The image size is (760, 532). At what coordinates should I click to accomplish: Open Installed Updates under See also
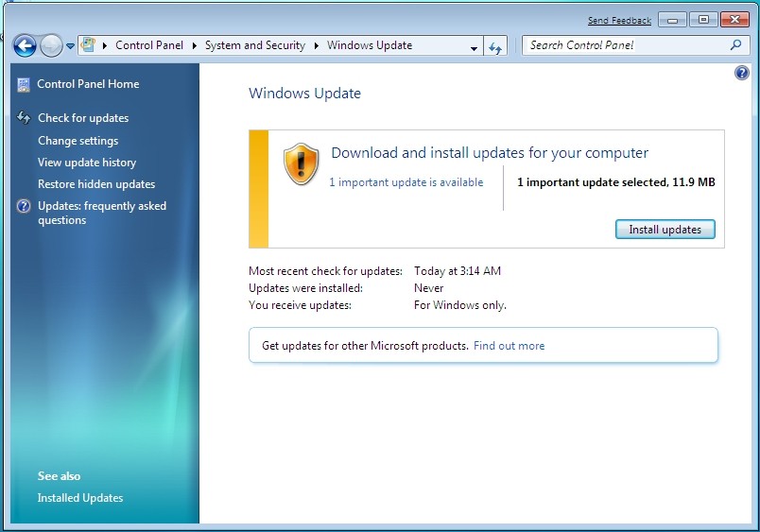tap(80, 498)
